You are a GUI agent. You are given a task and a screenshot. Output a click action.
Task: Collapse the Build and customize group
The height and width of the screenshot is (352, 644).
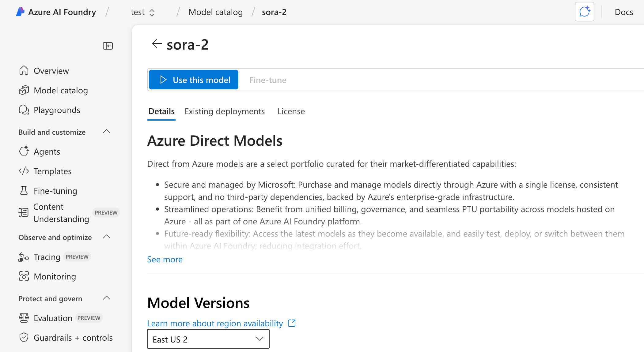(106, 131)
